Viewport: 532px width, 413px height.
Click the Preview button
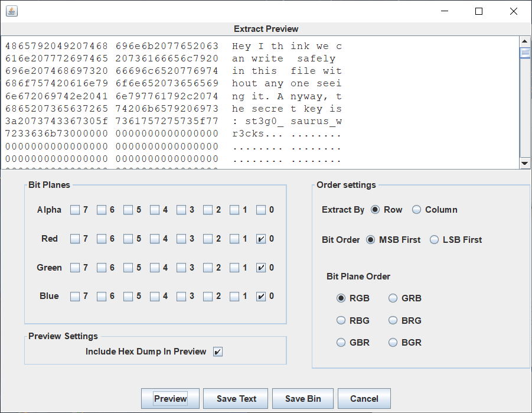pos(170,399)
